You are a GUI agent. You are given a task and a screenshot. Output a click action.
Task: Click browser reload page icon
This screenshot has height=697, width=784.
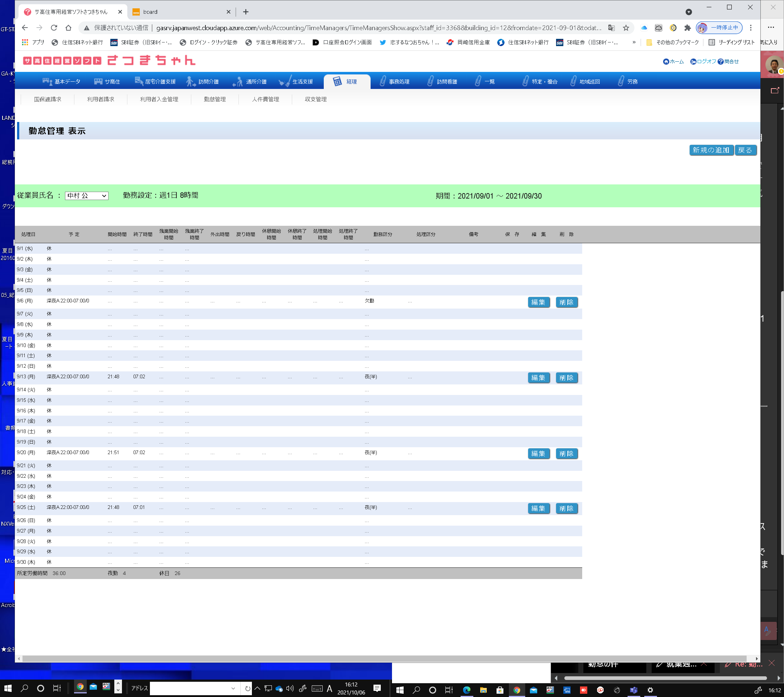[x=54, y=28]
